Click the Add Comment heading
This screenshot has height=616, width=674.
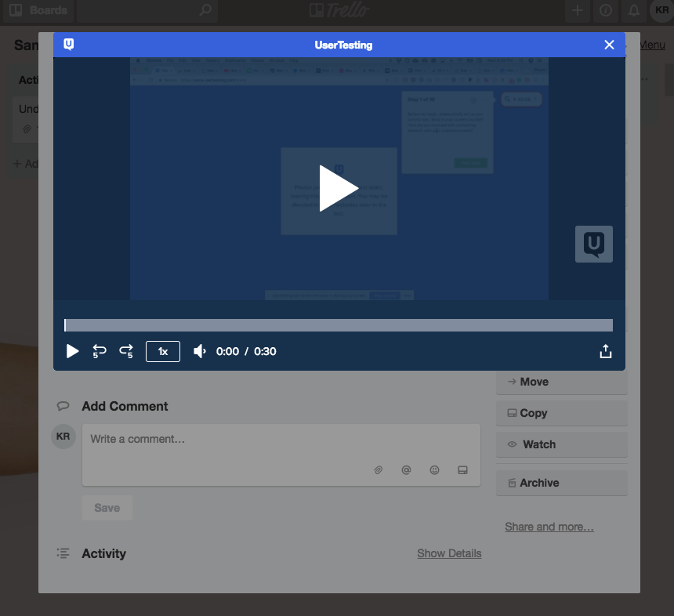(125, 406)
